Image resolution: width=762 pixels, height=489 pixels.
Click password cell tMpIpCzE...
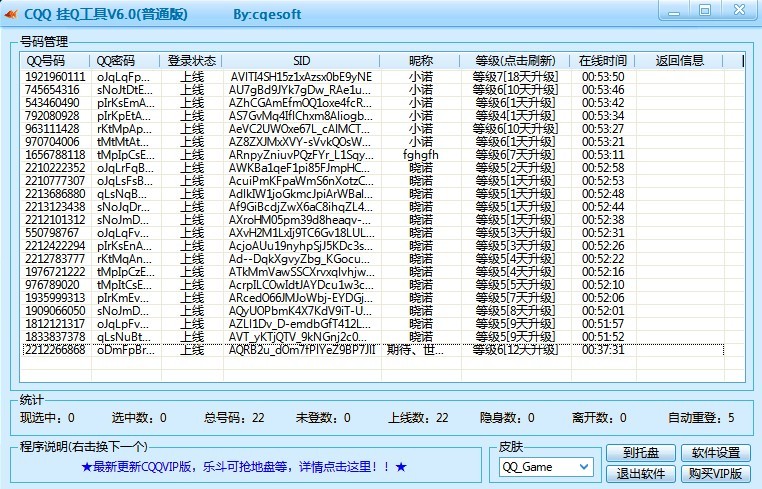[126, 272]
